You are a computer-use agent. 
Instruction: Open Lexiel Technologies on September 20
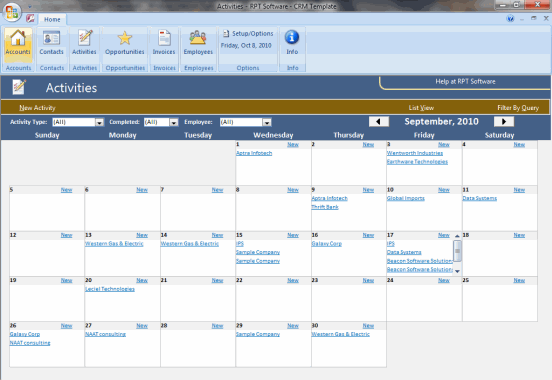(110, 289)
